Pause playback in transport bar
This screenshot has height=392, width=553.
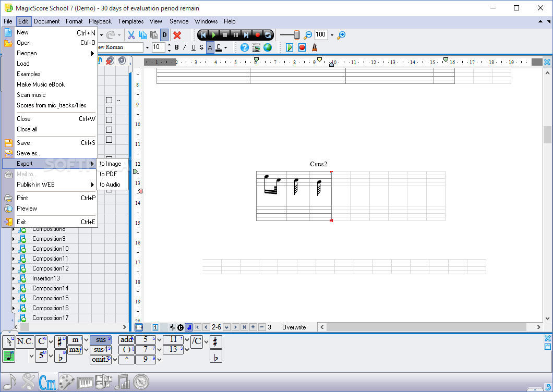coord(235,35)
